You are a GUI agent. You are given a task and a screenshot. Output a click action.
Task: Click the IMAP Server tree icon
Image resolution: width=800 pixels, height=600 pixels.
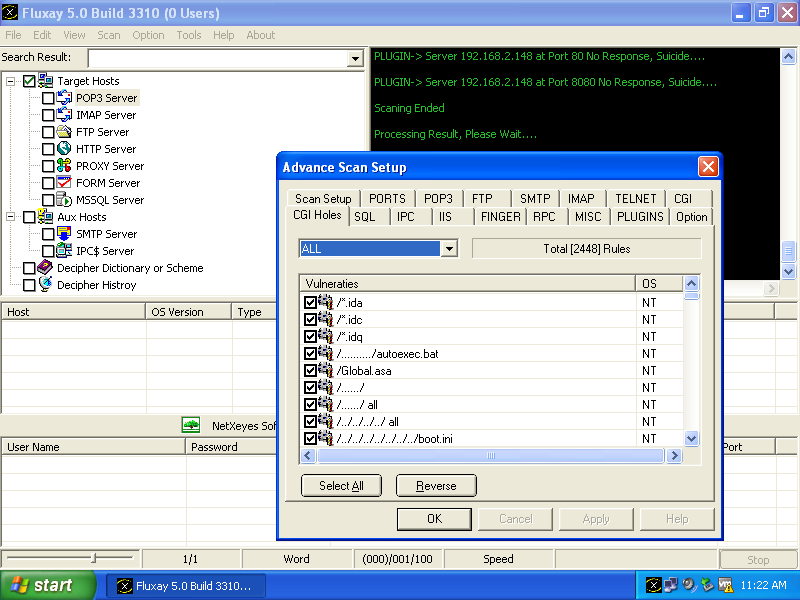[64, 114]
